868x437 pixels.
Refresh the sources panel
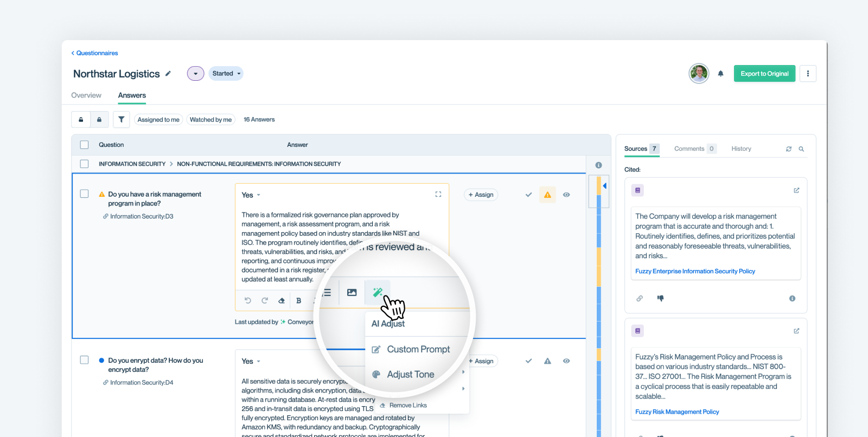pyautogui.click(x=789, y=149)
